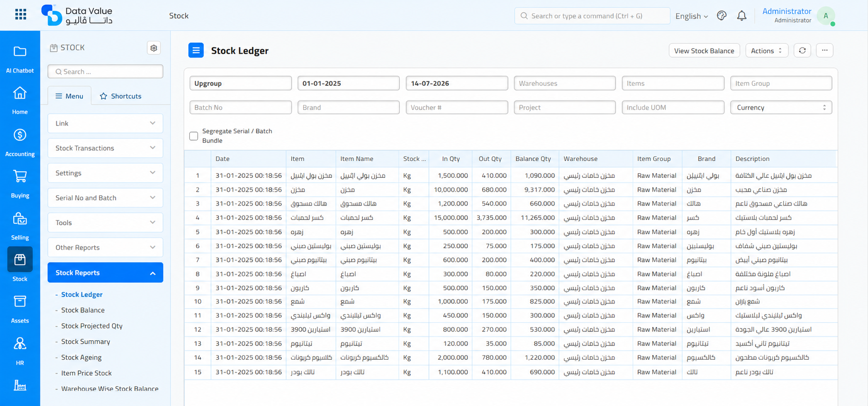Screen dimensions: 868x406
Task: Click the Brand filter field
Action: [x=349, y=107]
